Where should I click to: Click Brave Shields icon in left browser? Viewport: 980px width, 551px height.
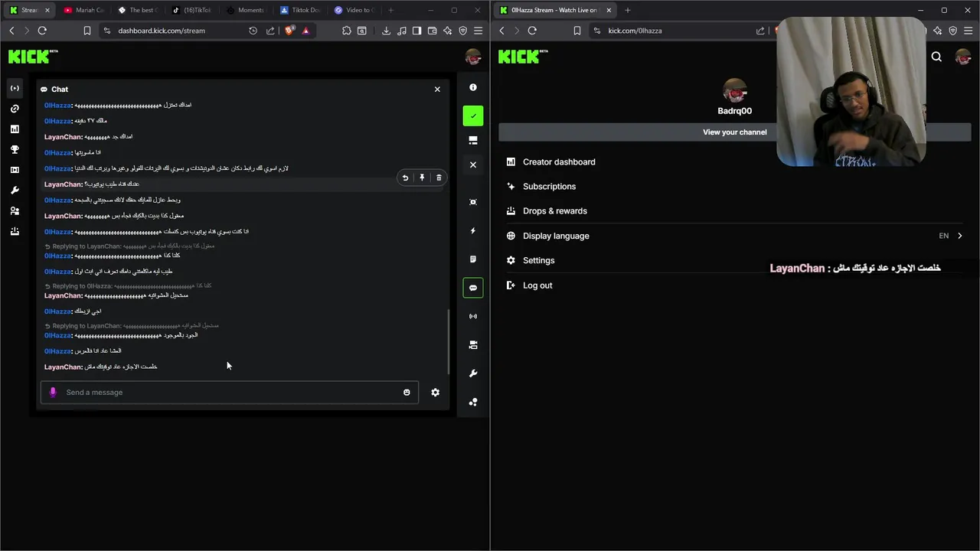click(289, 31)
